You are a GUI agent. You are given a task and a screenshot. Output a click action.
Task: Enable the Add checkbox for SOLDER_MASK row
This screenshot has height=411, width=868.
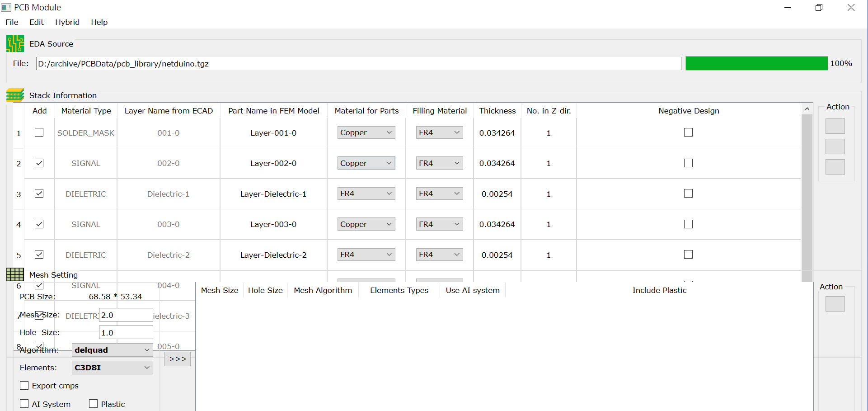click(39, 132)
